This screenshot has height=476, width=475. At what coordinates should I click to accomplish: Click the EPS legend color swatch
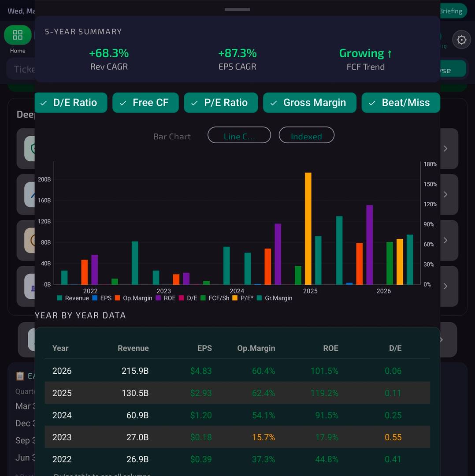(x=95, y=298)
